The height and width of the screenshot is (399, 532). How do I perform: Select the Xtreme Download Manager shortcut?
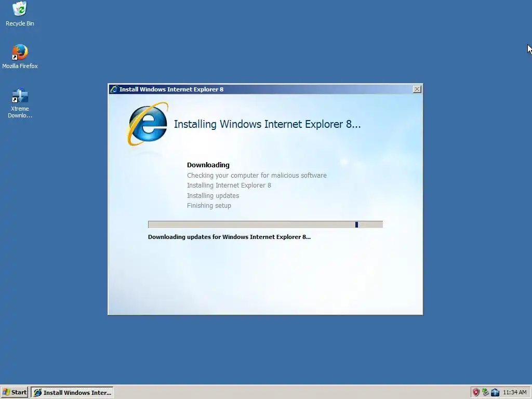[20, 103]
